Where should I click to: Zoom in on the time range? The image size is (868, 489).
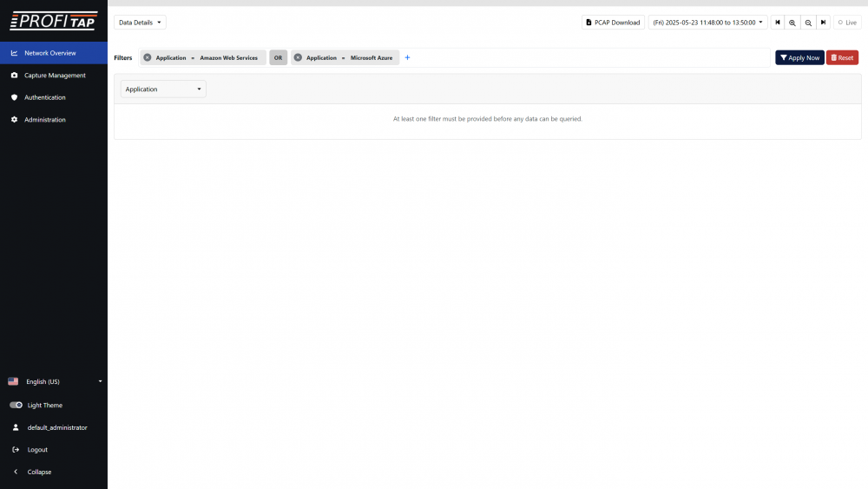point(792,23)
